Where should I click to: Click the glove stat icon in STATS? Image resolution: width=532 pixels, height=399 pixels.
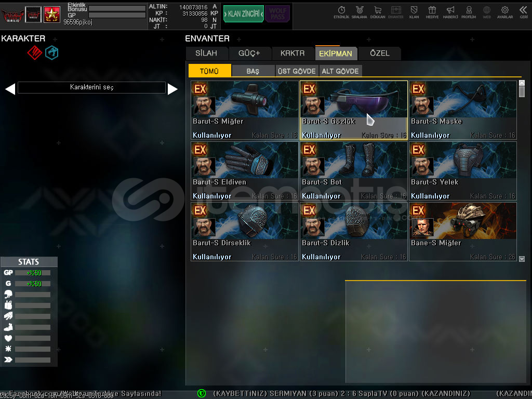(8, 316)
